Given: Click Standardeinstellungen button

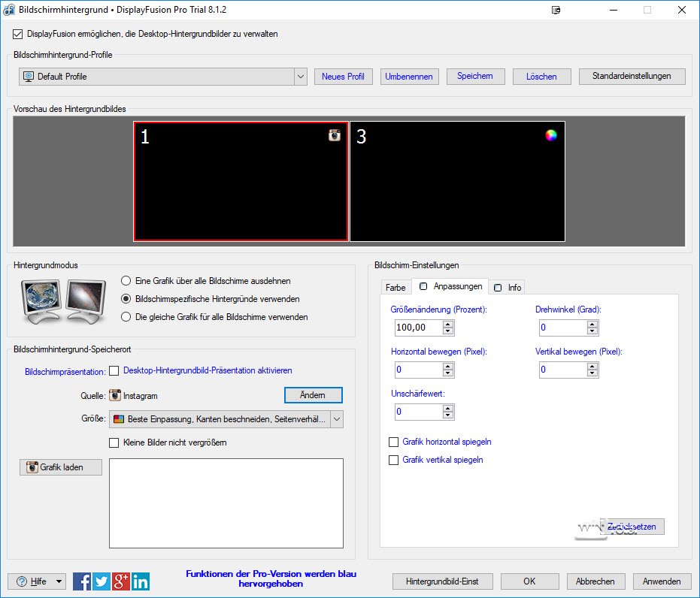Looking at the screenshot, I should coord(632,77).
